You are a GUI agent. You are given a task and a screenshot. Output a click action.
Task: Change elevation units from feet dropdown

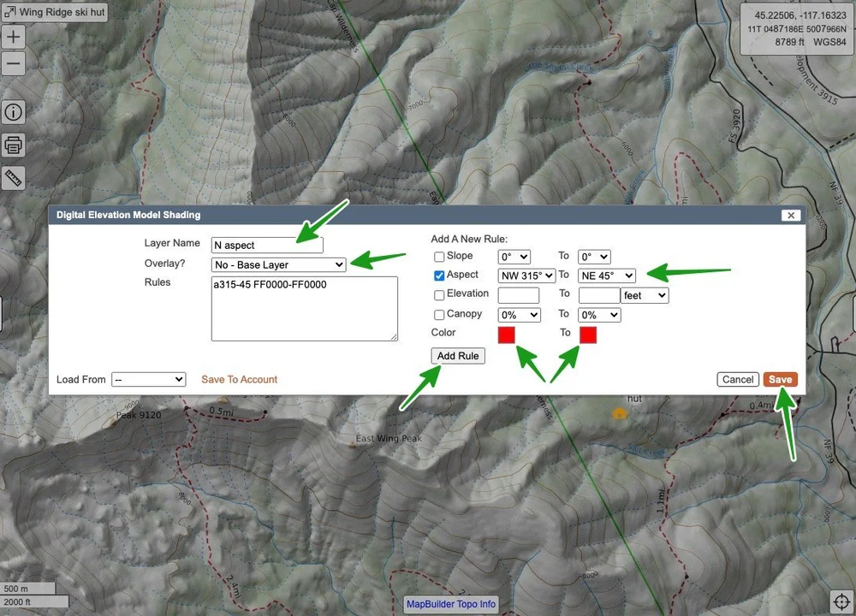[645, 295]
